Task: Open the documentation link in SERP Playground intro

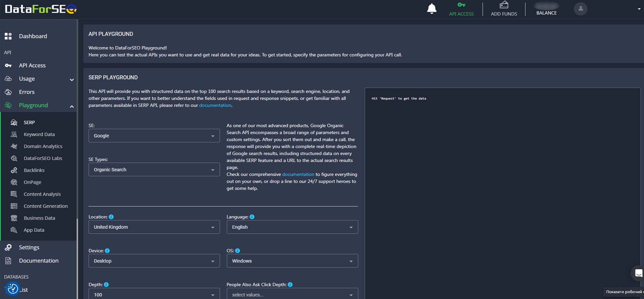Action: pyautogui.click(x=215, y=105)
